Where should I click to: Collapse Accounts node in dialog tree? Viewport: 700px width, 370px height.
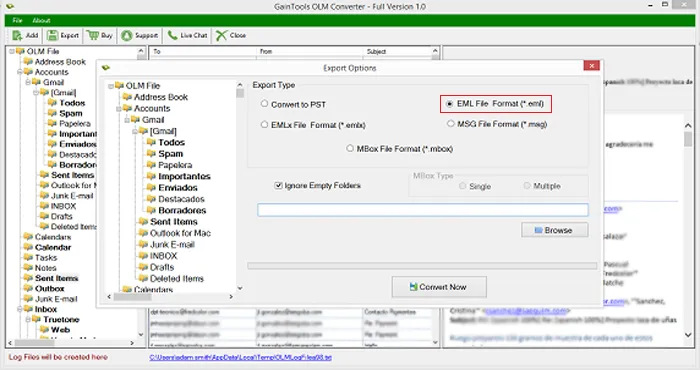(x=119, y=108)
